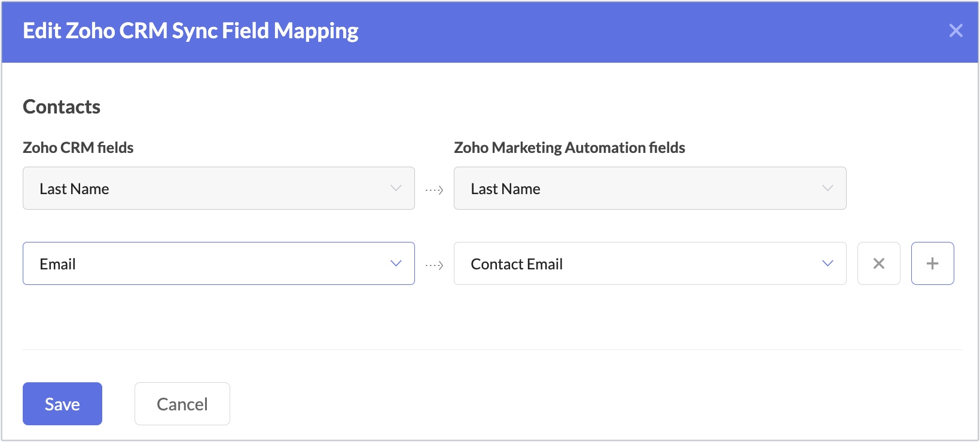Close the Edit Zoho CRM Sync dialog
The image size is (980, 442).
point(955,30)
